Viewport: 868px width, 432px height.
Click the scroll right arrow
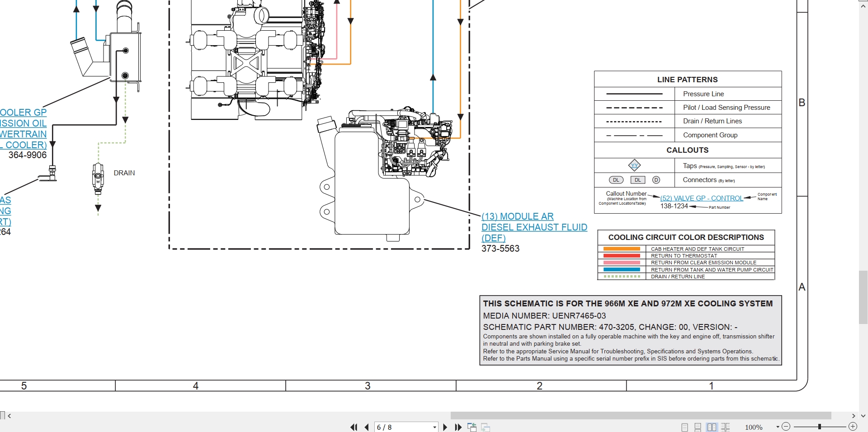[x=854, y=416]
